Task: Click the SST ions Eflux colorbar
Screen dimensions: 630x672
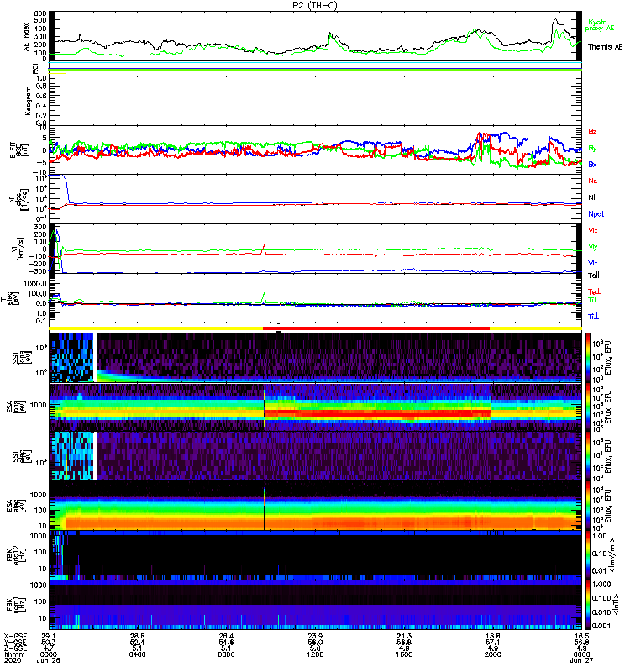Action: click(588, 358)
